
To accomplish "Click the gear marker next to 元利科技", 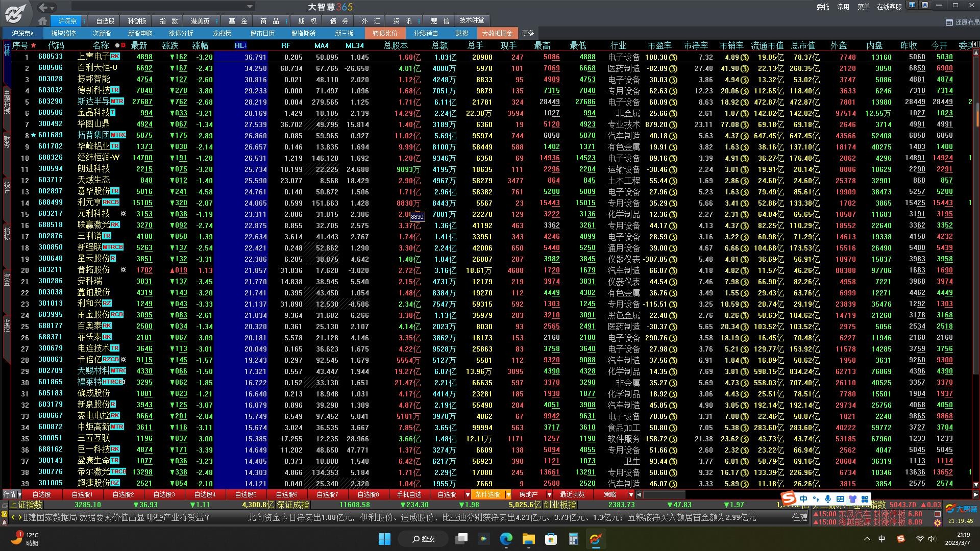I will coord(123,214).
